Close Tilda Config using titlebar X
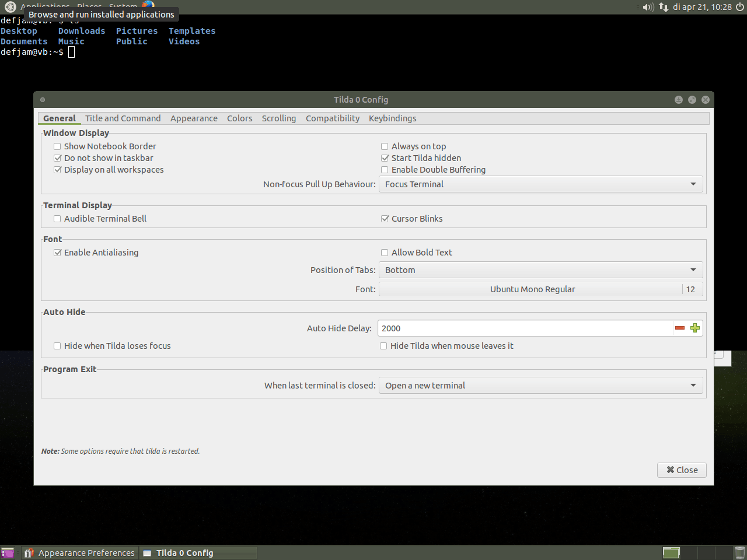The image size is (747, 560). 706,100
